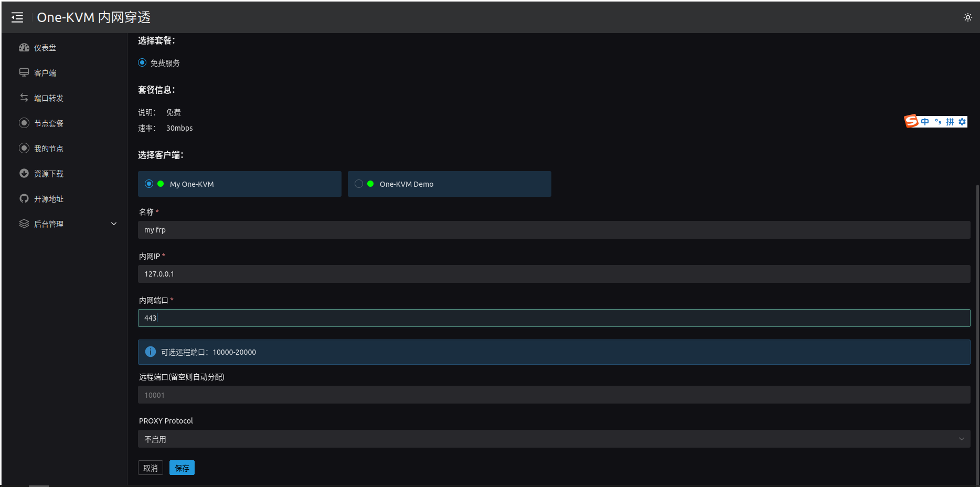Click the page vertical scrollbar

pos(977,336)
